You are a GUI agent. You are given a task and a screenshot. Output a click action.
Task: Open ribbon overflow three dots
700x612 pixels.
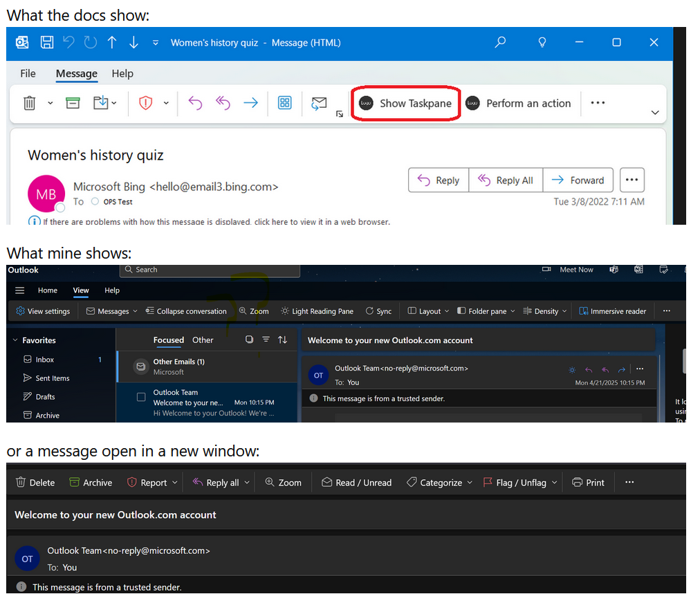click(x=598, y=103)
